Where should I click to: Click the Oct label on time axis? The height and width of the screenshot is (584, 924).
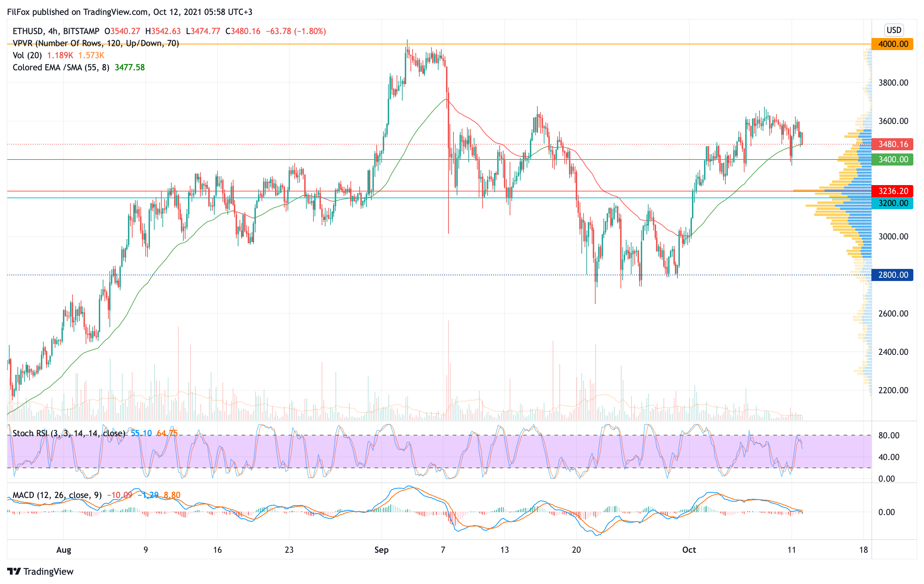coord(689,550)
